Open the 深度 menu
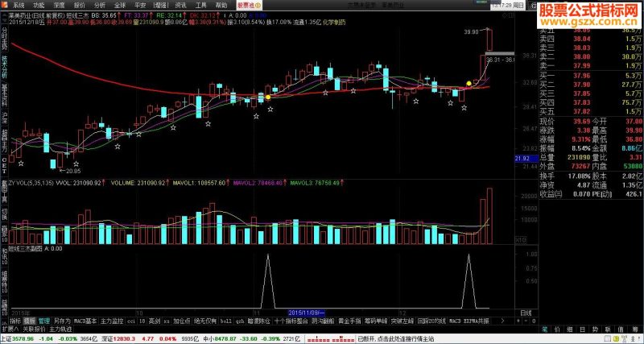The height and width of the screenshot is (344, 644). coord(59,6)
